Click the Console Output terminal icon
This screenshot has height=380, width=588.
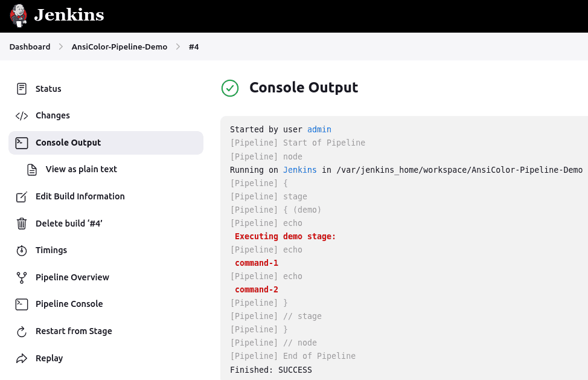tap(22, 143)
